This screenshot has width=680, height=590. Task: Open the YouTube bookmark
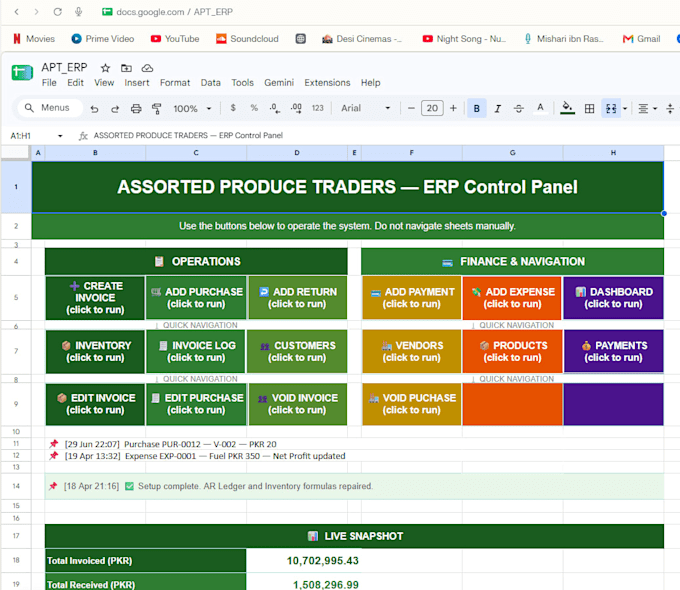click(175, 39)
